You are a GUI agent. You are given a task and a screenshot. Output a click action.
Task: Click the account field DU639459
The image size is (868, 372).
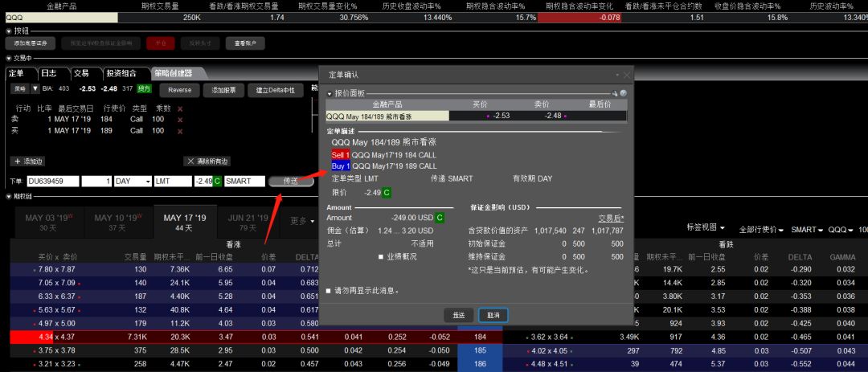pyautogui.click(x=53, y=181)
